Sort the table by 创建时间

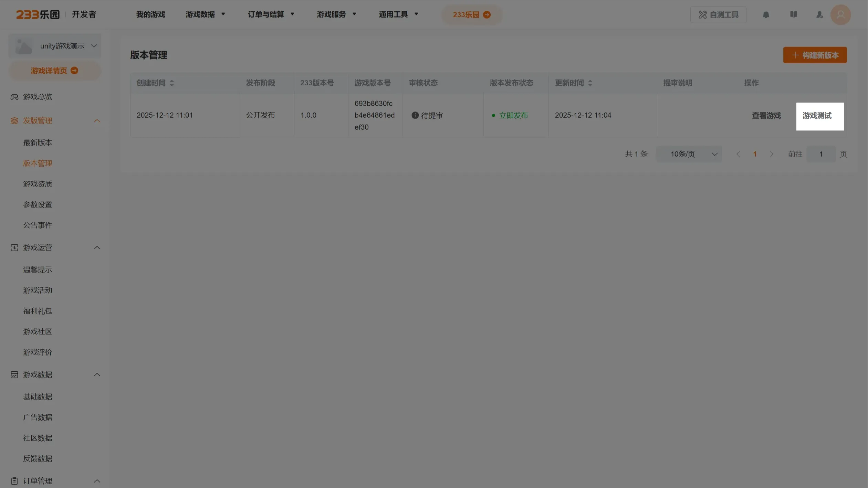tap(172, 83)
